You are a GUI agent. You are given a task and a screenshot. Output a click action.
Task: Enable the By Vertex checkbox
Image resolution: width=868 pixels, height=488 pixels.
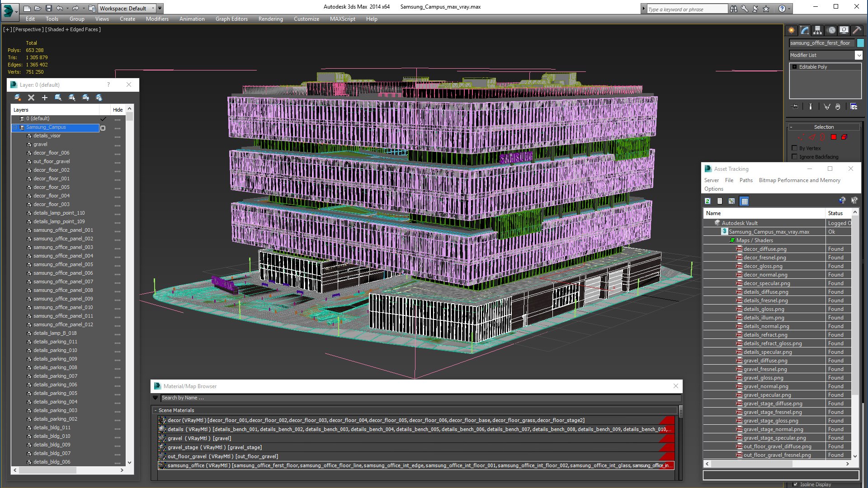794,148
